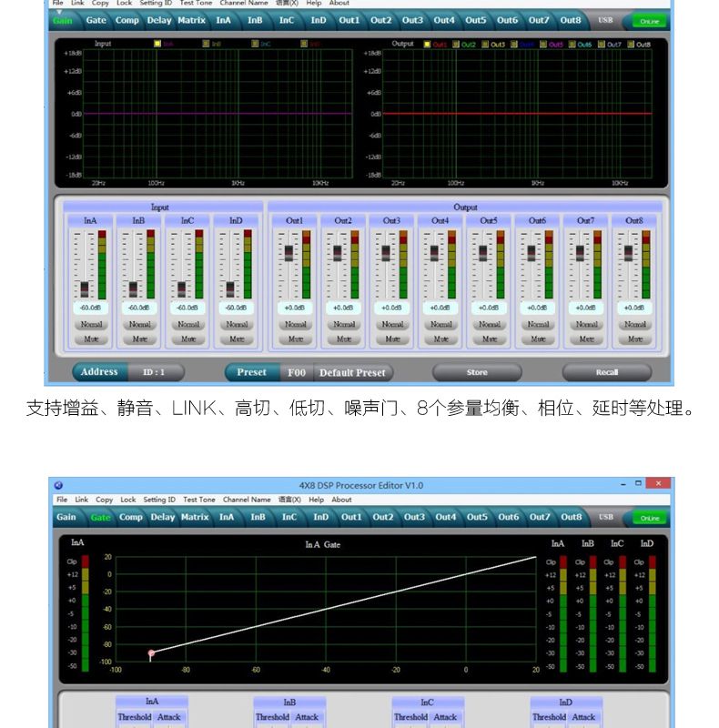
Task: Click the pink gate threshold point on the InA Gate curve
Action: click(x=151, y=652)
